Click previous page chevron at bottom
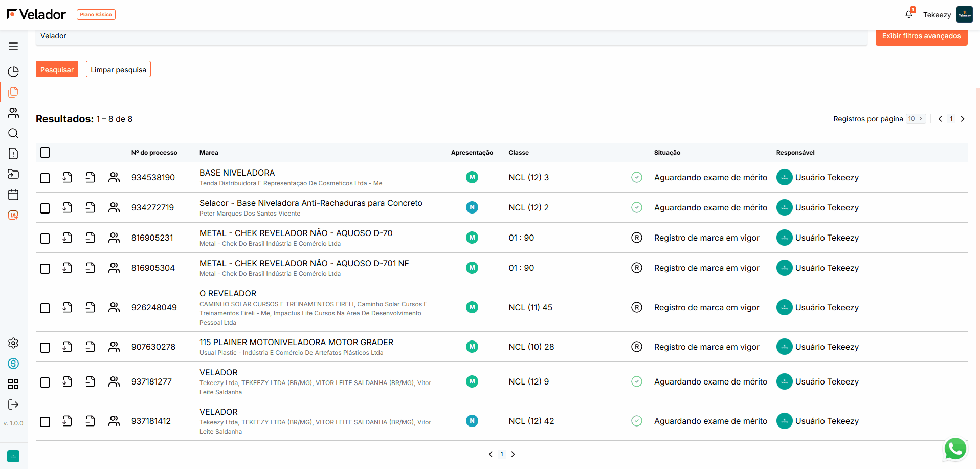The height and width of the screenshot is (469, 980). pos(491,454)
